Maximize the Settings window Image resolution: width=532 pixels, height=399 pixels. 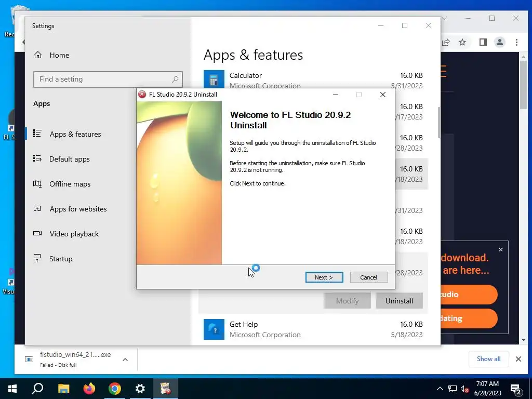[x=404, y=25]
